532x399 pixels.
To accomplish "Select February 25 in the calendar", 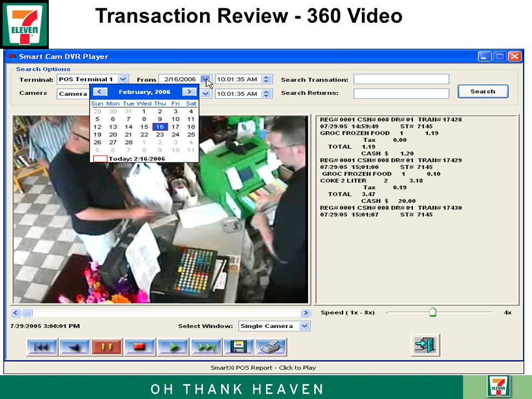I will pos(191,135).
